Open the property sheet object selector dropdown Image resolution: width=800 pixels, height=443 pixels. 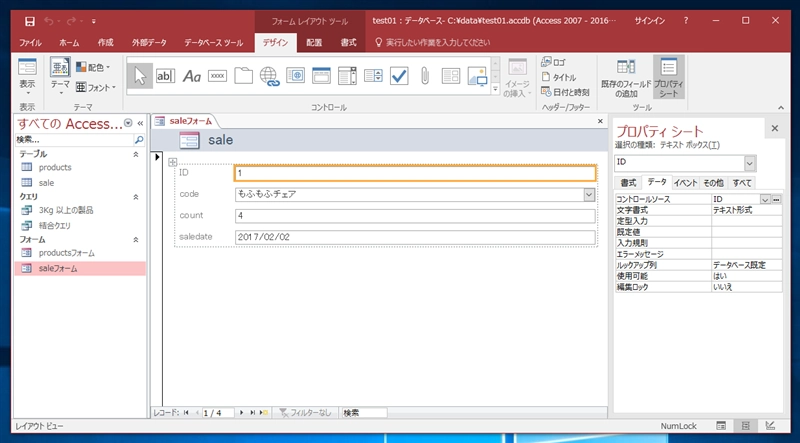749,163
